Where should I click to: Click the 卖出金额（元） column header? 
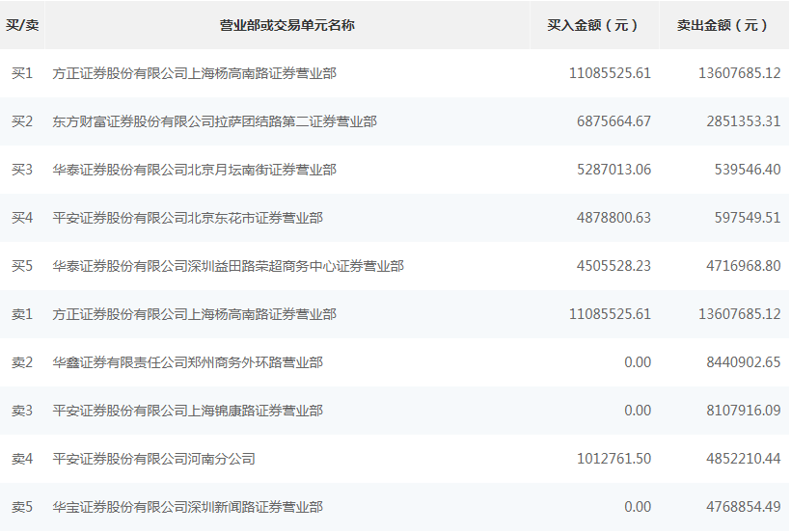(723, 25)
